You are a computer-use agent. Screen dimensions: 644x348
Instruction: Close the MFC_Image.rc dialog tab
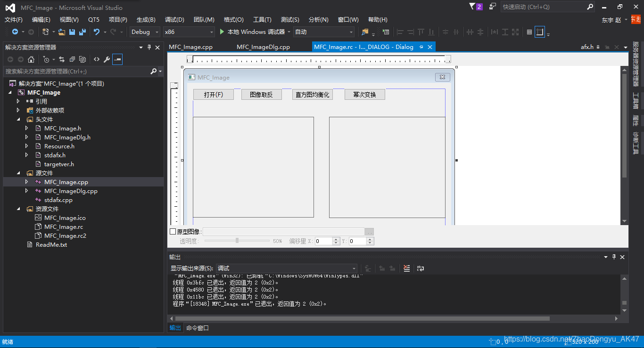point(429,47)
